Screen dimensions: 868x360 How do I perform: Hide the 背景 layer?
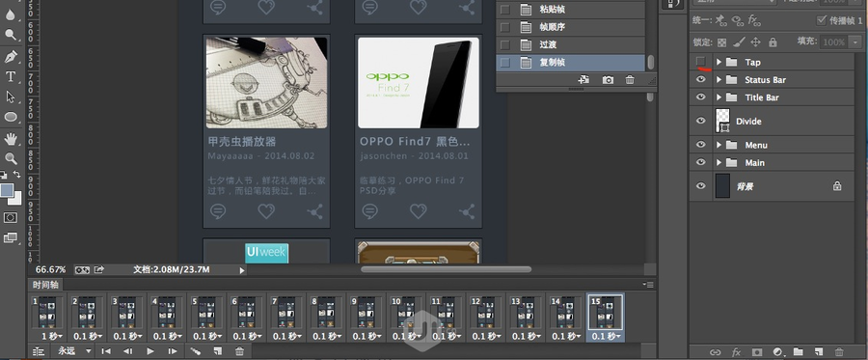click(x=701, y=186)
